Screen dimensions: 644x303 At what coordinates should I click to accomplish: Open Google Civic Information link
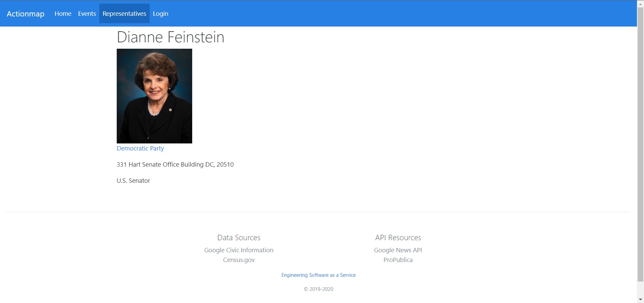(x=238, y=250)
